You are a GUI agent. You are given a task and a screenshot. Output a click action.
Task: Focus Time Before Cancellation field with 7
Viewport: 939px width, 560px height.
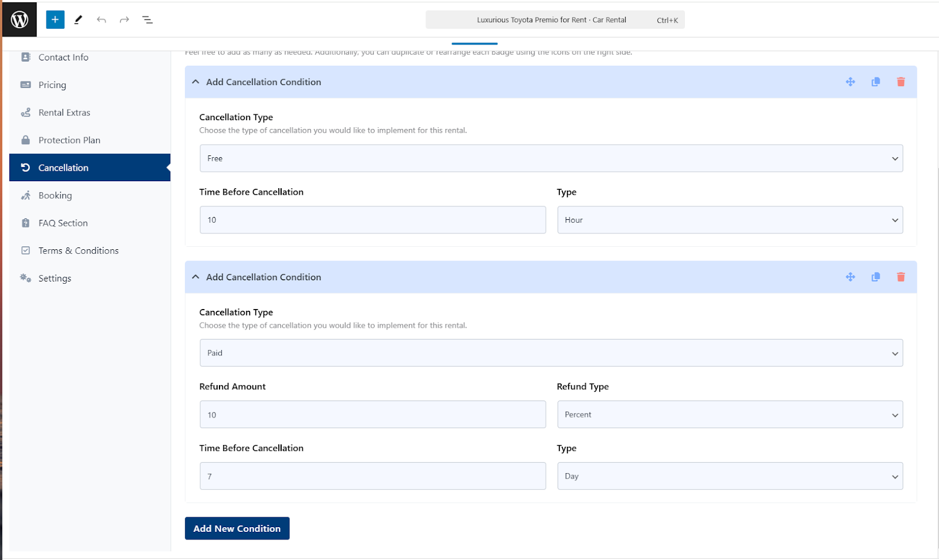(373, 476)
